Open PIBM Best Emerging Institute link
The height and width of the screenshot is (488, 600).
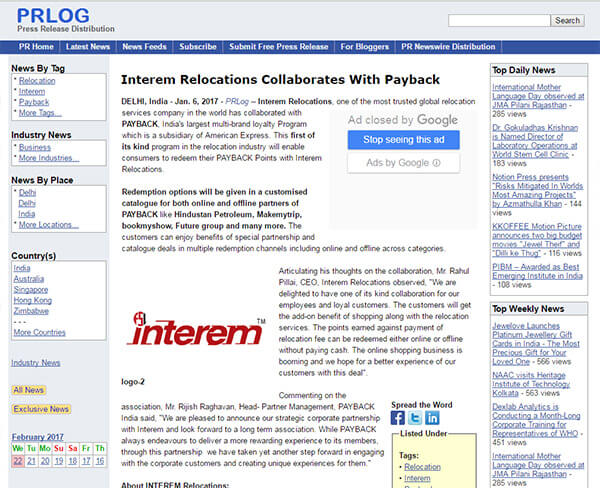coord(537,271)
